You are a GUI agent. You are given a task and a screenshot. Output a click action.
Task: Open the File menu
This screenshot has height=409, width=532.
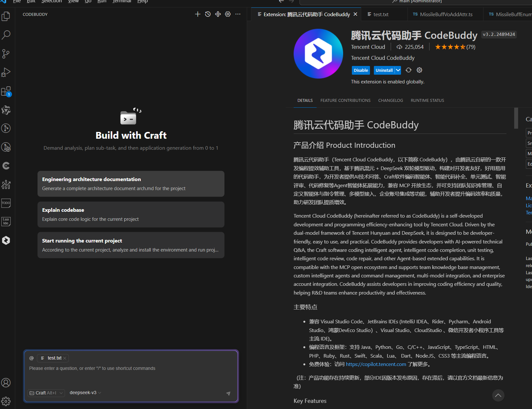pyautogui.click(x=17, y=1)
